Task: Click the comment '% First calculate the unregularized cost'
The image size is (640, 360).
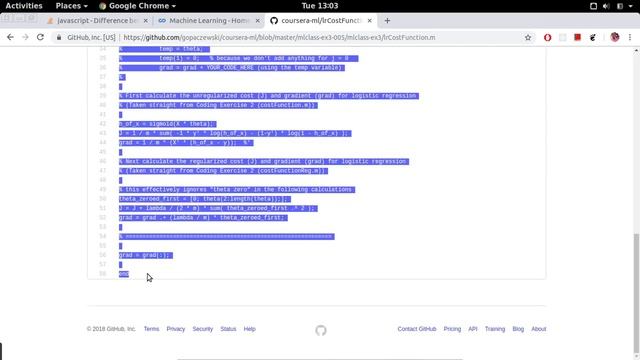Action: tap(269, 96)
